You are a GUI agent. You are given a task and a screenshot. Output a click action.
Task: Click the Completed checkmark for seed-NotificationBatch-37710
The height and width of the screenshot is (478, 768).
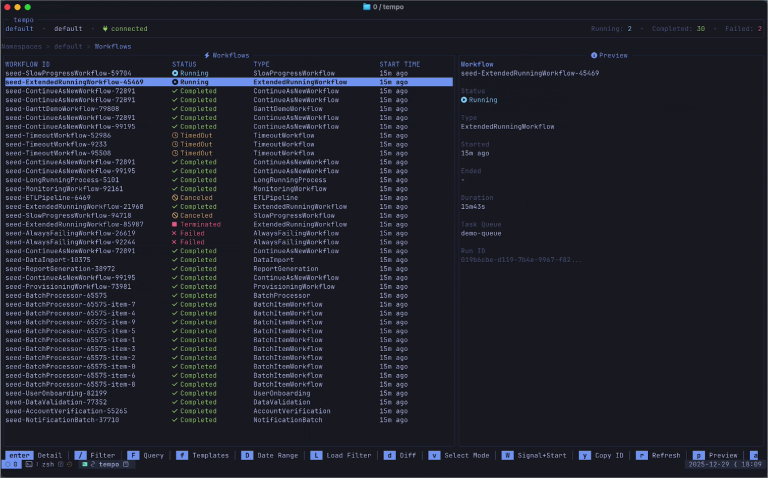pos(175,420)
